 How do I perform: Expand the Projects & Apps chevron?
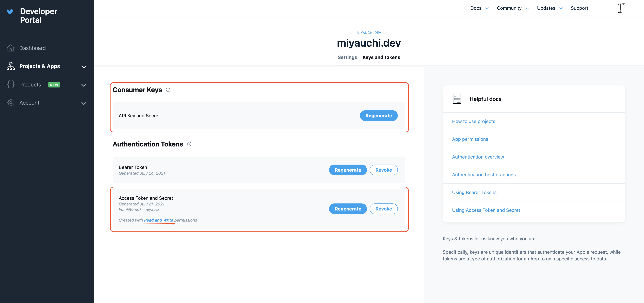(84, 67)
